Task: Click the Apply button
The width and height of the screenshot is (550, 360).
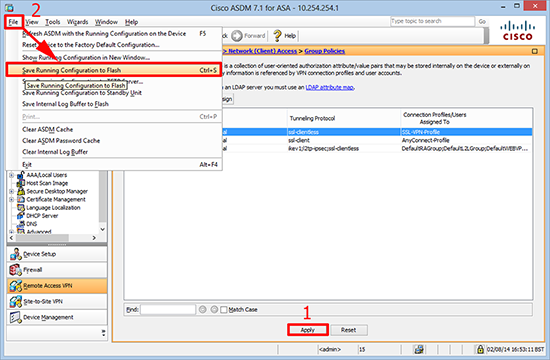Action: tap(308, 330)
